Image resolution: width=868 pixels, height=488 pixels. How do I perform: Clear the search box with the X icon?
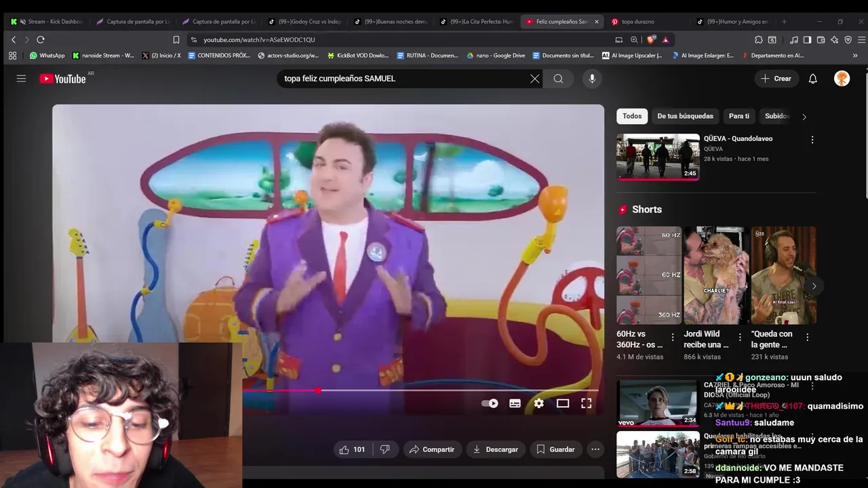[x=535, y=79]
